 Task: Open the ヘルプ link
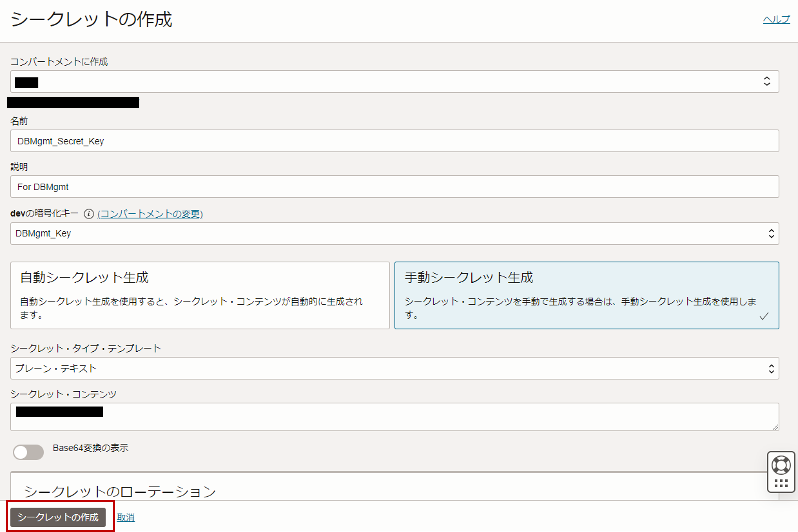coord(776,19)
